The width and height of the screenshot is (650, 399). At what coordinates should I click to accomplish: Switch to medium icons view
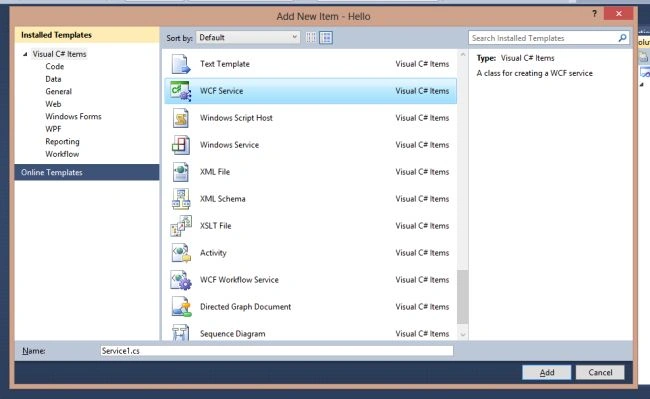click(326, 38)
